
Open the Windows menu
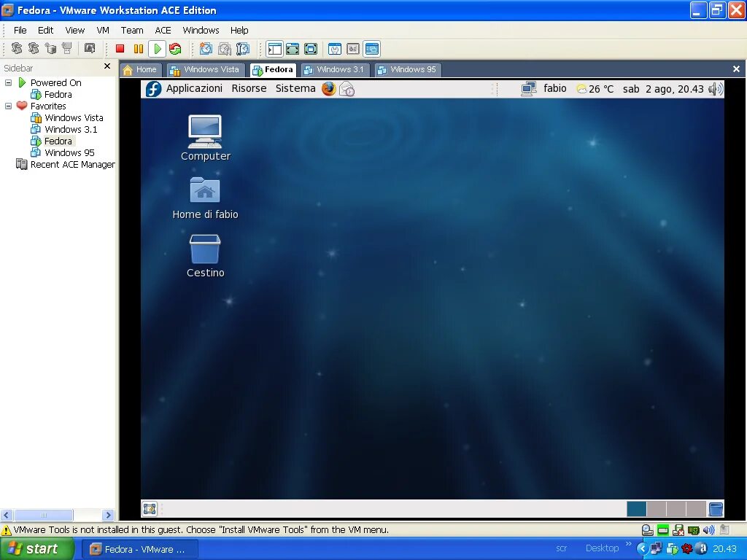[x=201, y=30]
